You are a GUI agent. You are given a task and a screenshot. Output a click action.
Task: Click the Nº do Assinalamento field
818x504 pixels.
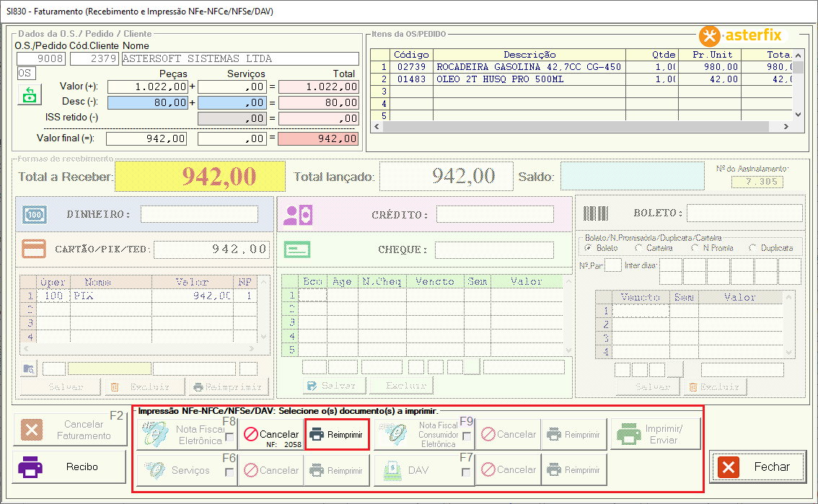(x=757, y=182)
